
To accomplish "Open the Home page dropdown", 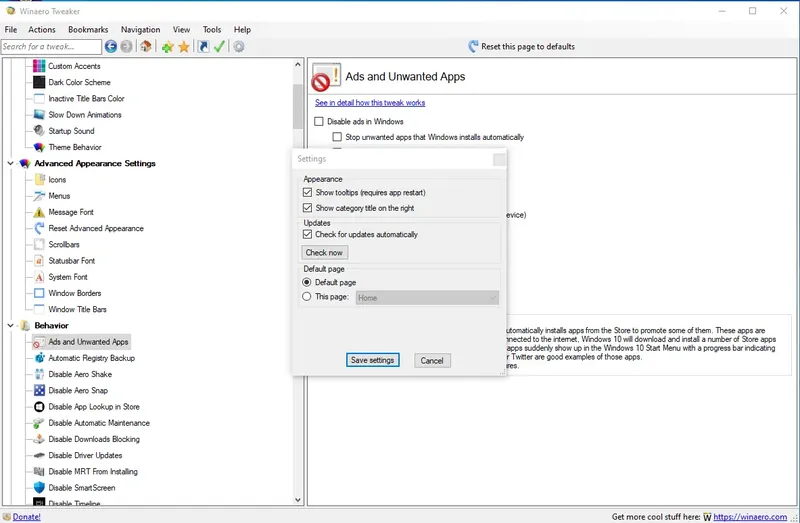I will tap(427, 298).
